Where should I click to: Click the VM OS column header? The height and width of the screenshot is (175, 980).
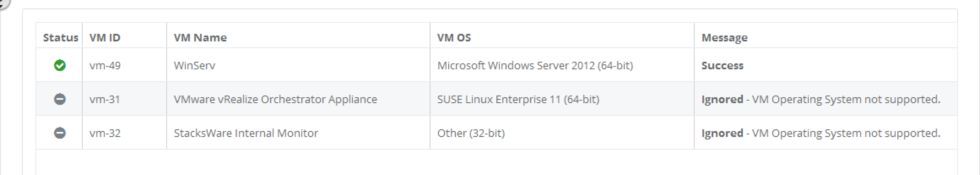pyautogui.click(x=454, y=38)
